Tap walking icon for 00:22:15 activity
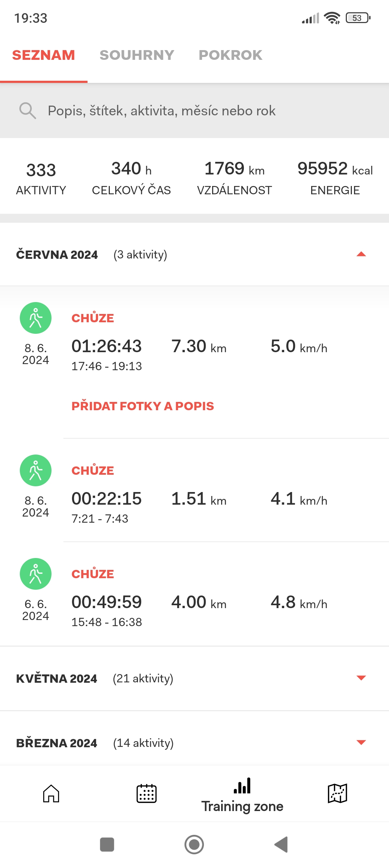The height and width of the screenshot is (868, 389). (36, 470)
